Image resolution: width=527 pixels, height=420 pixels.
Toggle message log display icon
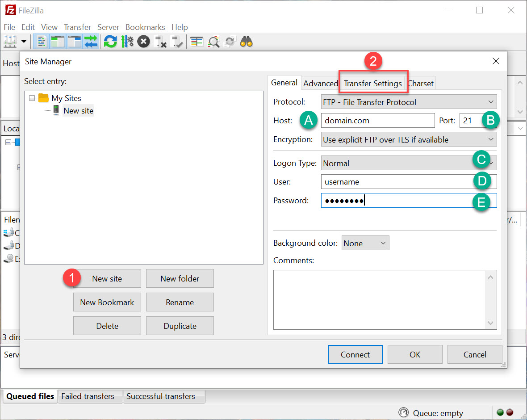point(42,42)
